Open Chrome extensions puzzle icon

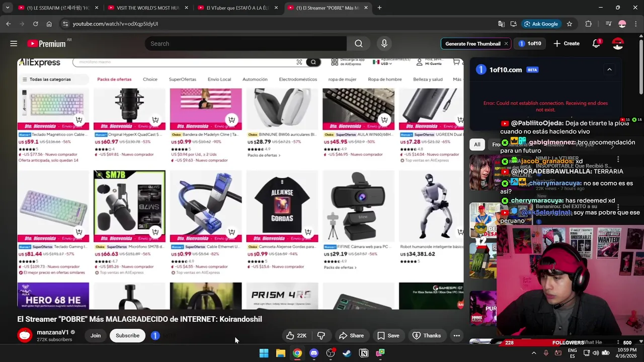click(588, 24)
